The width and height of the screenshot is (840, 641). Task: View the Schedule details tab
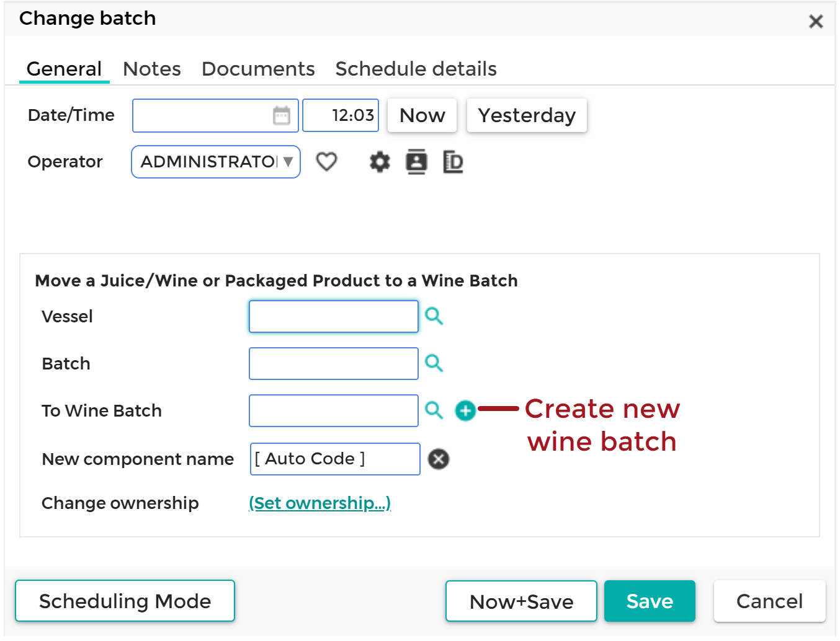416,69
